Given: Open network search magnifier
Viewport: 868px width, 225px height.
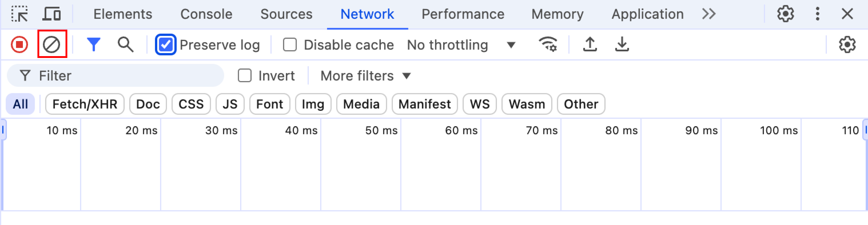Looking at the screenshot, I should pos(126,44).
